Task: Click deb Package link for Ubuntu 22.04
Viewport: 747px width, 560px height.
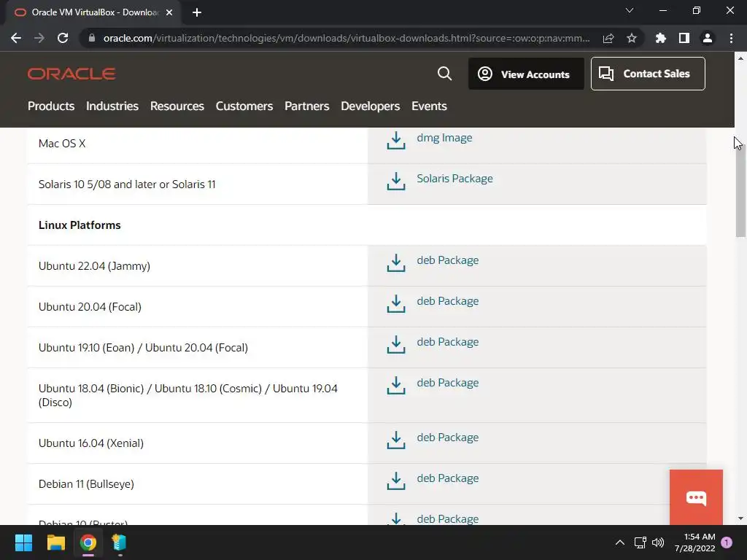Action: pyautogui.click(x=448, y=260)
